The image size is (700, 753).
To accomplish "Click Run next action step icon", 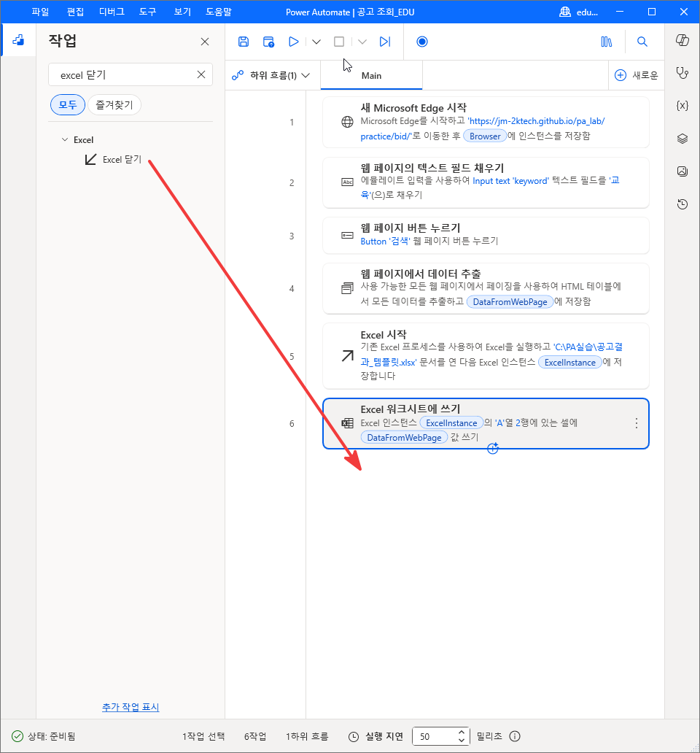I will [385, 42].
